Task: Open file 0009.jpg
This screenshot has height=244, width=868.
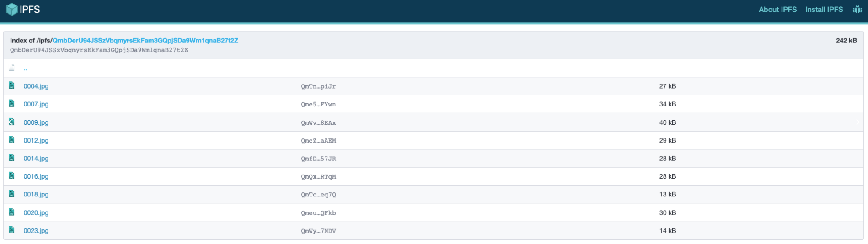Action: click(x=36, y=122)
